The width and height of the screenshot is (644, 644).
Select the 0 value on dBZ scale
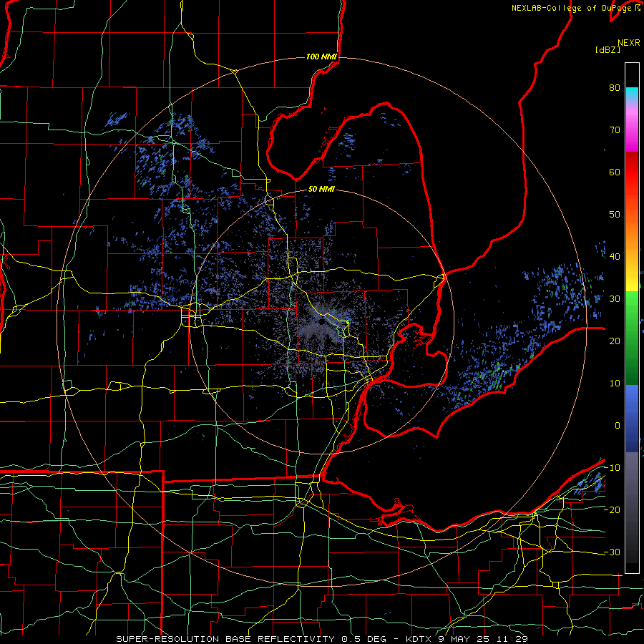point(618,426)
